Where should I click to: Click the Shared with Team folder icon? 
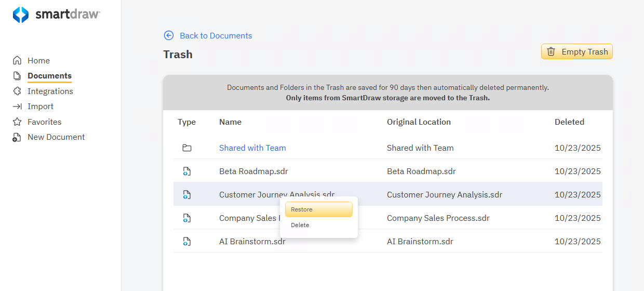click(187, 148)
